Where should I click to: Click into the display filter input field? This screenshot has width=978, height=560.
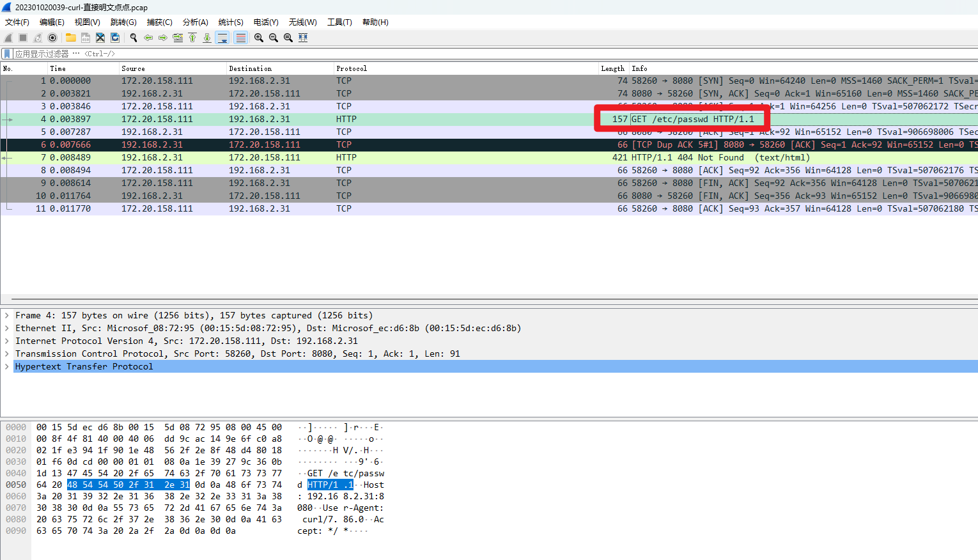495,54
